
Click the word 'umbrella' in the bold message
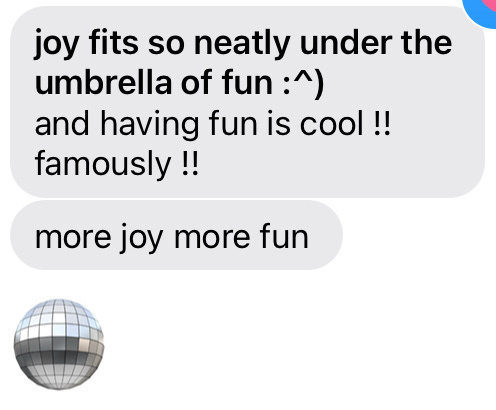point(103,82)
